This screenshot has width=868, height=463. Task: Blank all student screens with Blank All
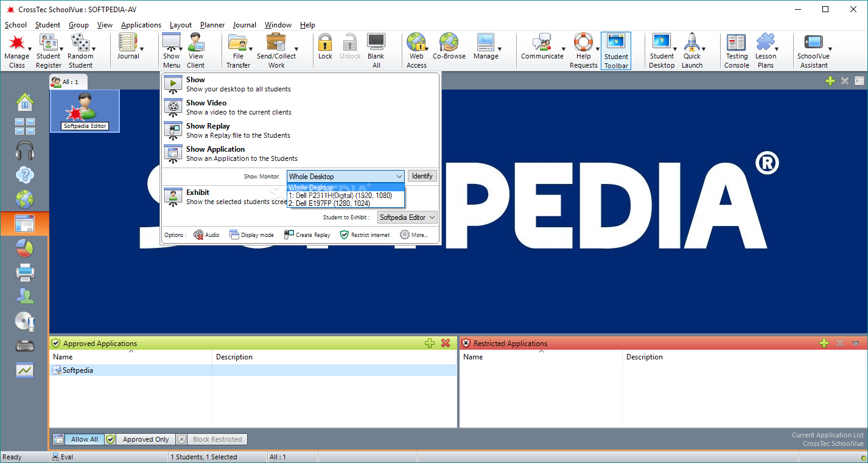(x=376, y=51)
